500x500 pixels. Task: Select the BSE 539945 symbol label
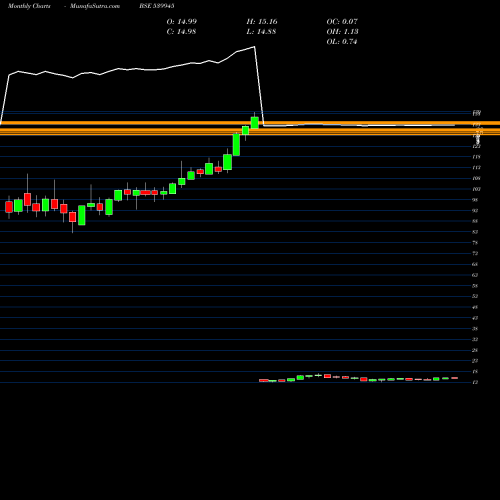point(157,6)
